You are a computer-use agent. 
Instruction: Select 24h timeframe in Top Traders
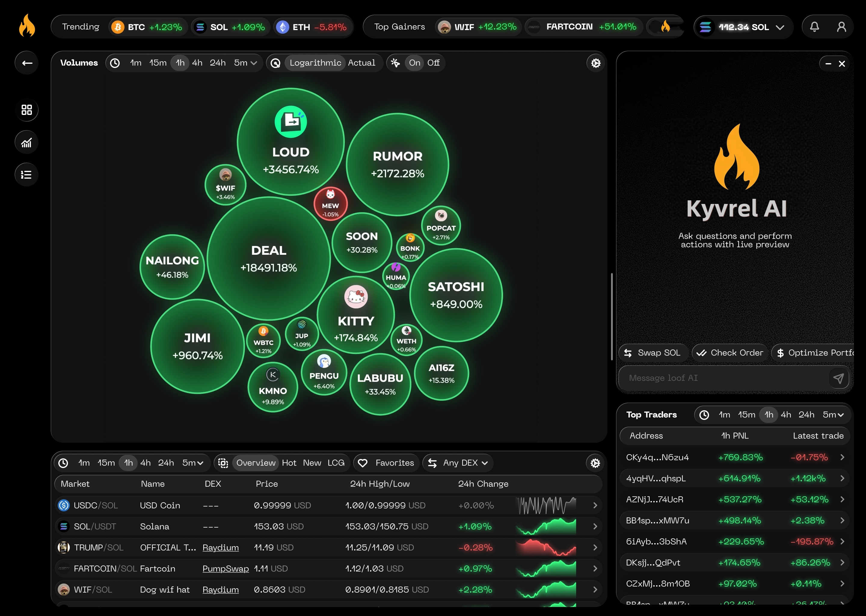(806, 414)
